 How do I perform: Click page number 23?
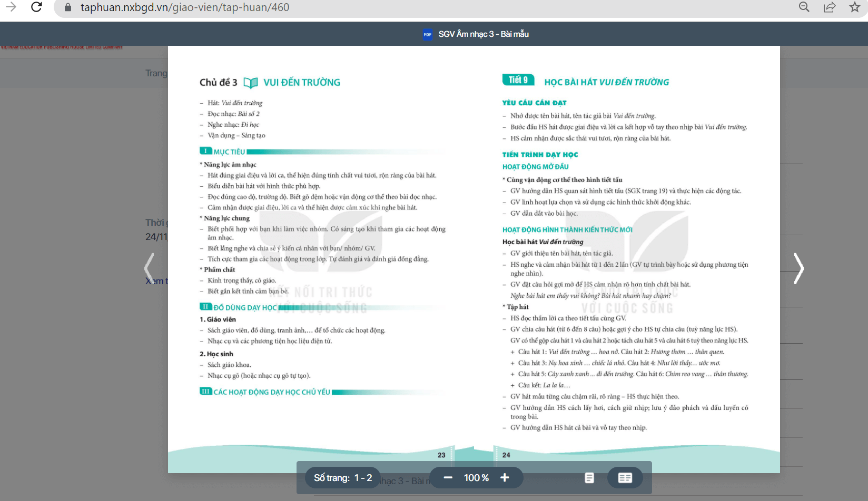coord(441,455)
